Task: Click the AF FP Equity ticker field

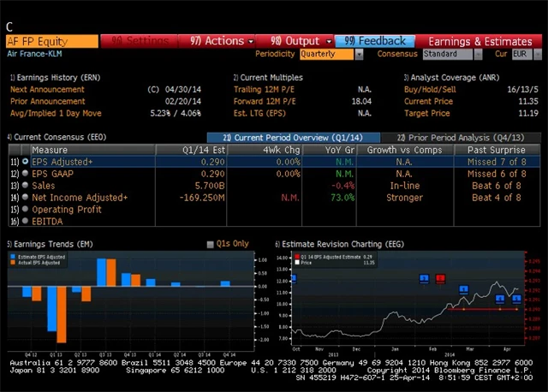Action: (52, 41)
